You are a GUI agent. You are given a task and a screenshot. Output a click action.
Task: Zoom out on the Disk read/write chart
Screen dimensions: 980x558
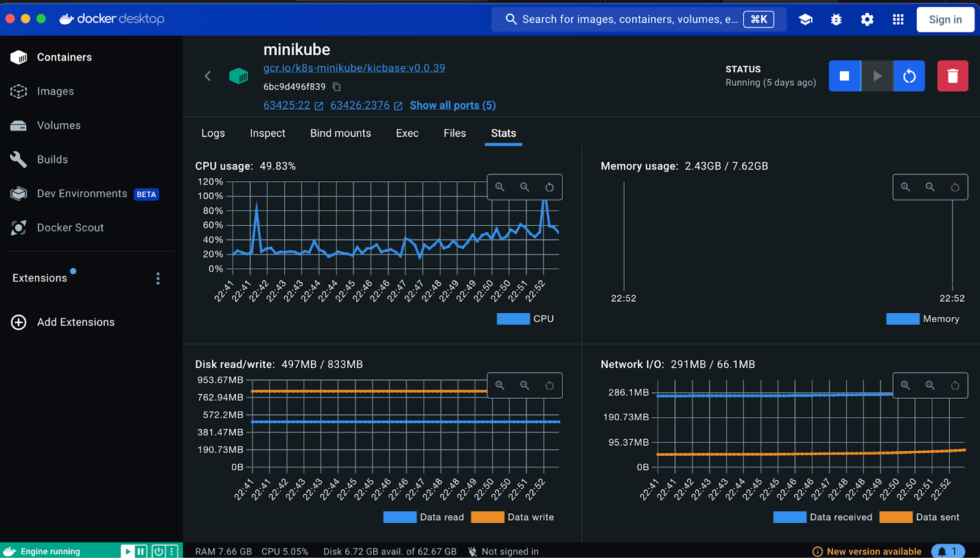pos(524,386)
